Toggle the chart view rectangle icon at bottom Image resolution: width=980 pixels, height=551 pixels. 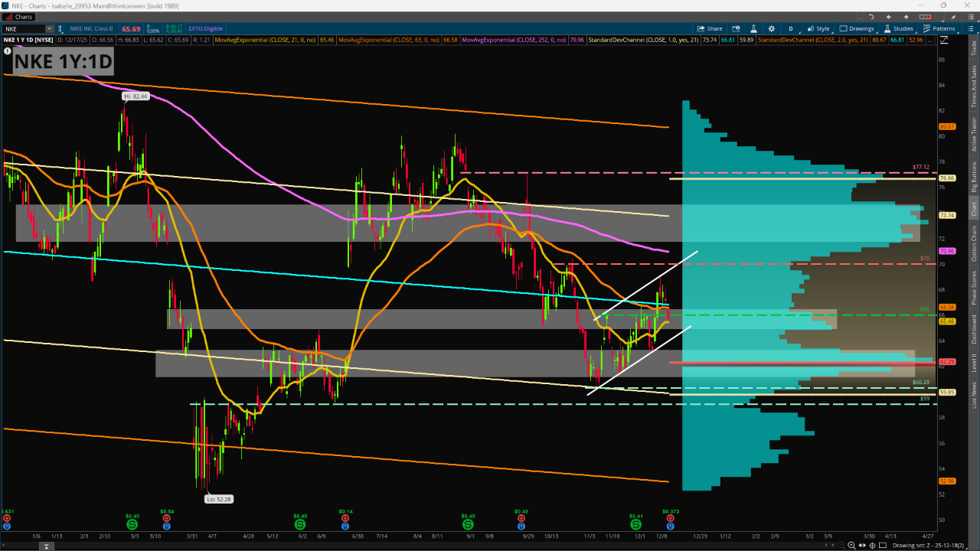tap(883, 545)
